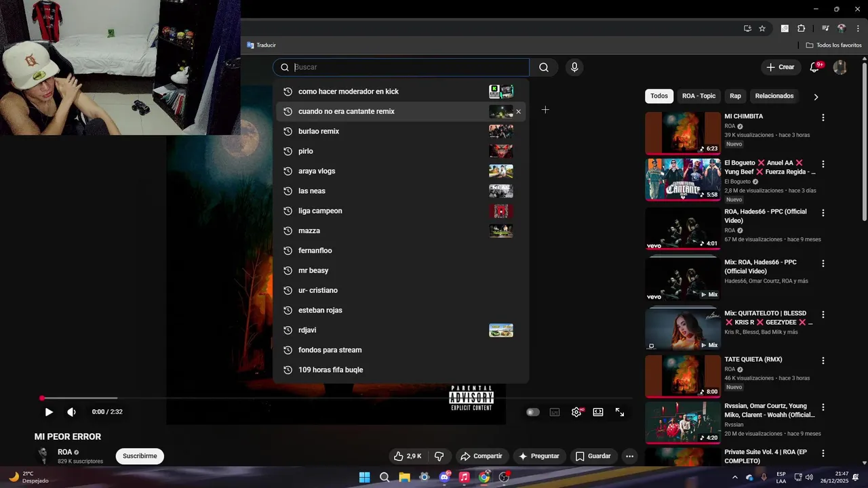The height and width of the screenshot is (488, 868).
Task: Pick 'rdjavi' search suggestion
Action: click(x=401, y=330)
